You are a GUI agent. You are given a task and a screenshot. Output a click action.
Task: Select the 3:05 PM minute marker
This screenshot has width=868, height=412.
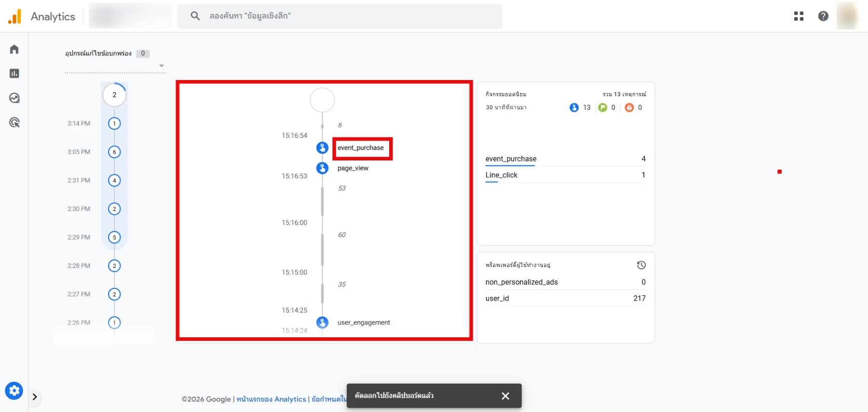(114, 152)
